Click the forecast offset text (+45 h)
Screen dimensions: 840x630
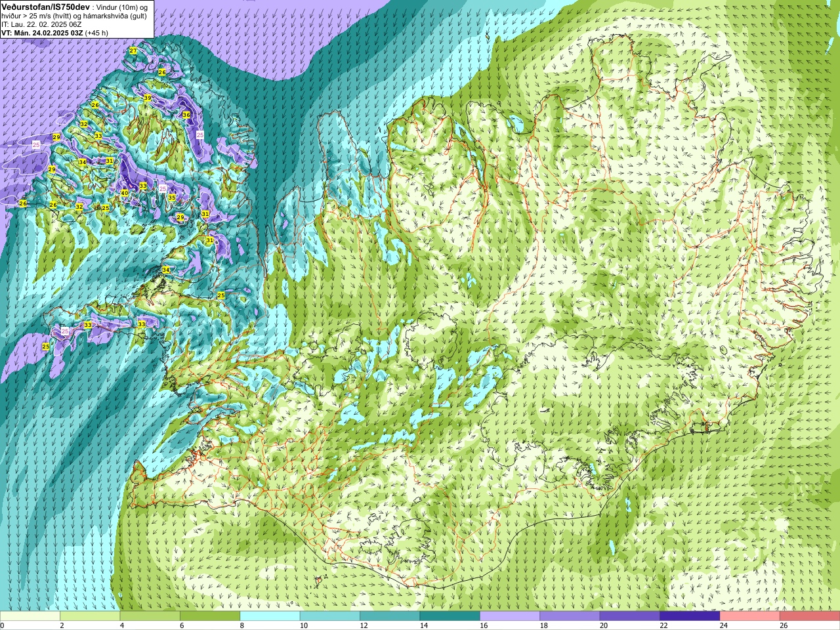pos(96,33)
